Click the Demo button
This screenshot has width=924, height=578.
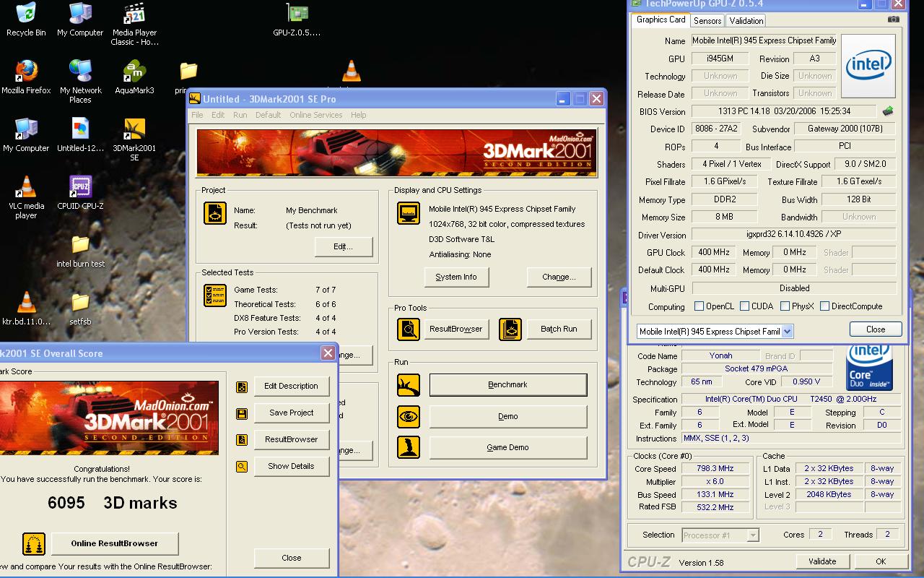(x=508, y=416)
